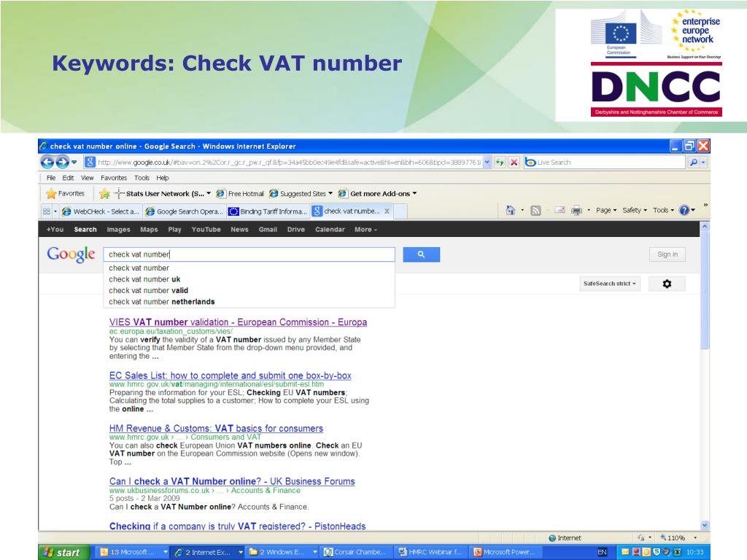Image resolution: width=747 pixels, height=560 pixels.
Task: Open the File menu
Action: 51,178
